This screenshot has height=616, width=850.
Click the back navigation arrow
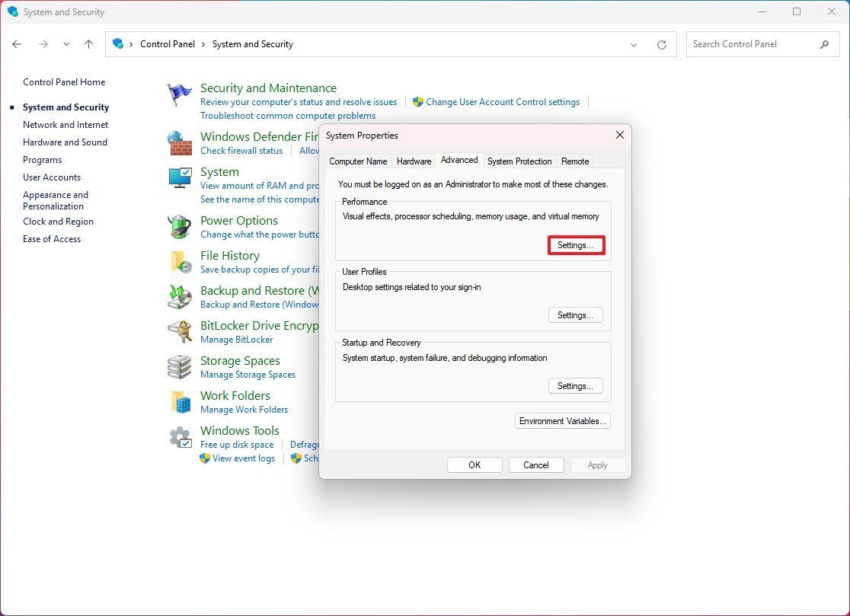17,44
